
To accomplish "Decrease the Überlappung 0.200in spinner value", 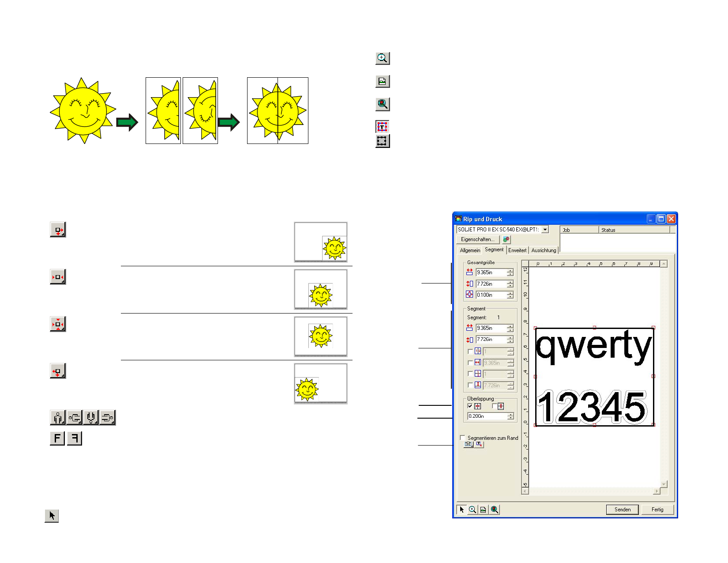I will tap(510, 418).
